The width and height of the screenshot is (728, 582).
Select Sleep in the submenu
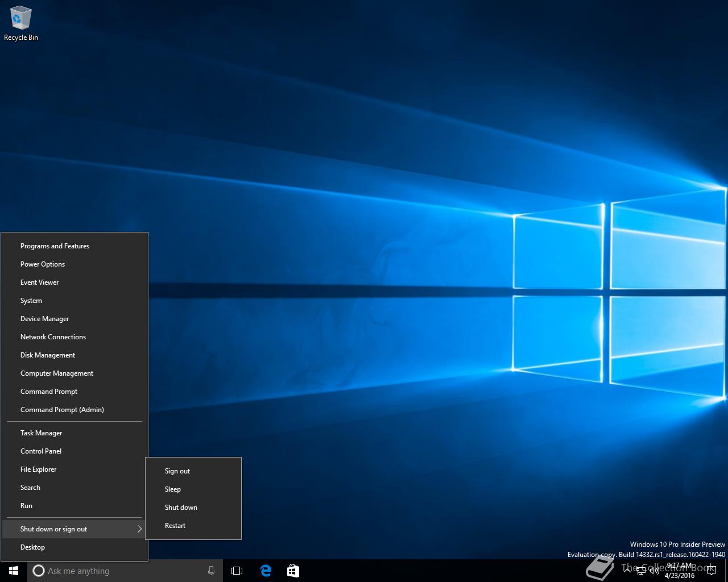click(x=193, y=489)
